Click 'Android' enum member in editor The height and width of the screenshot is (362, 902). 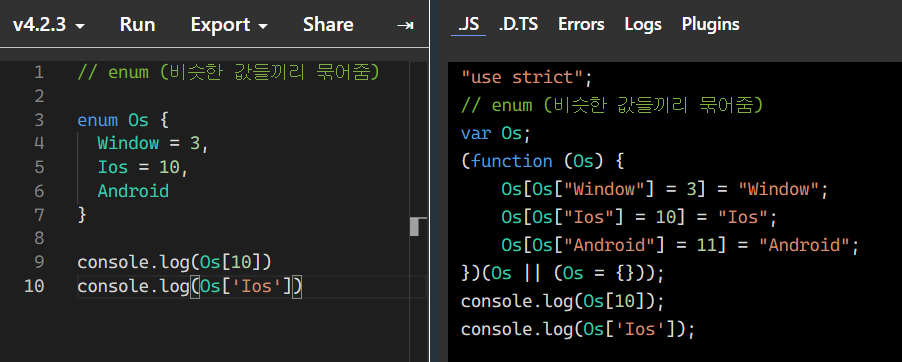coord(133,191)
